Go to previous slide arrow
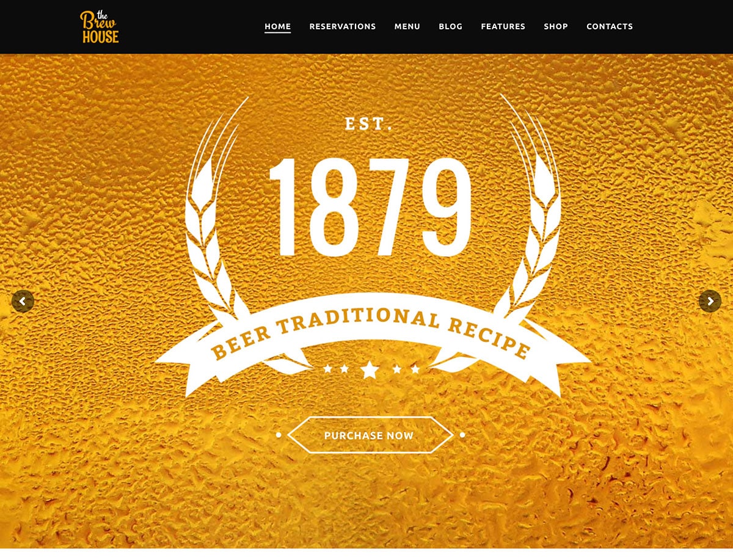The height and width of the screenshot is (560, 733). click(23, 301)
